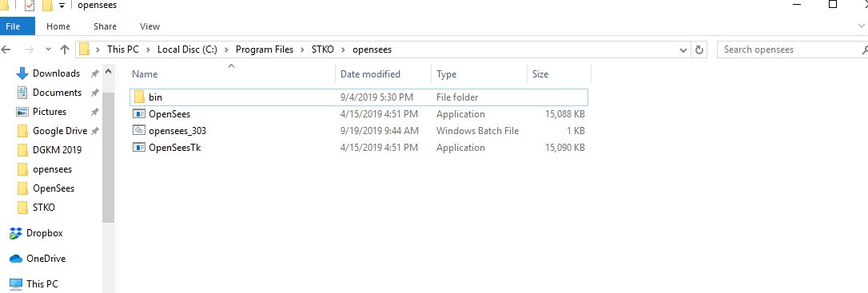Sort by Date modified column header
The width and height of the screenshot is (868, 293).
[x=384, y=74]
